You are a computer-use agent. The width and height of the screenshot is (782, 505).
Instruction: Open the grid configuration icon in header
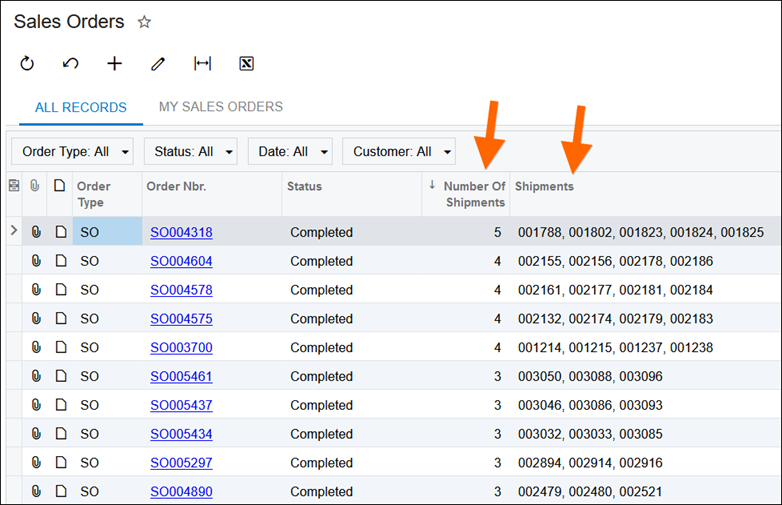tap(14, 186)
